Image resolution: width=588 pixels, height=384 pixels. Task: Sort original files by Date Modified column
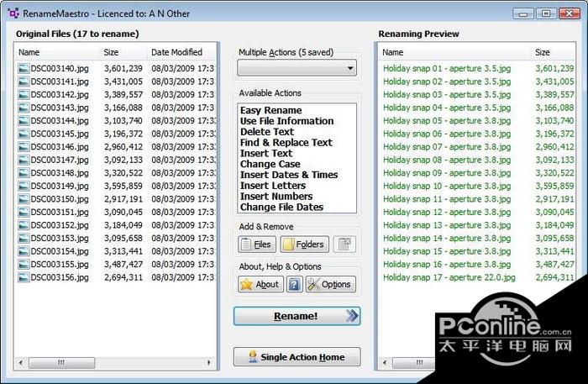(x=182, y=52)
